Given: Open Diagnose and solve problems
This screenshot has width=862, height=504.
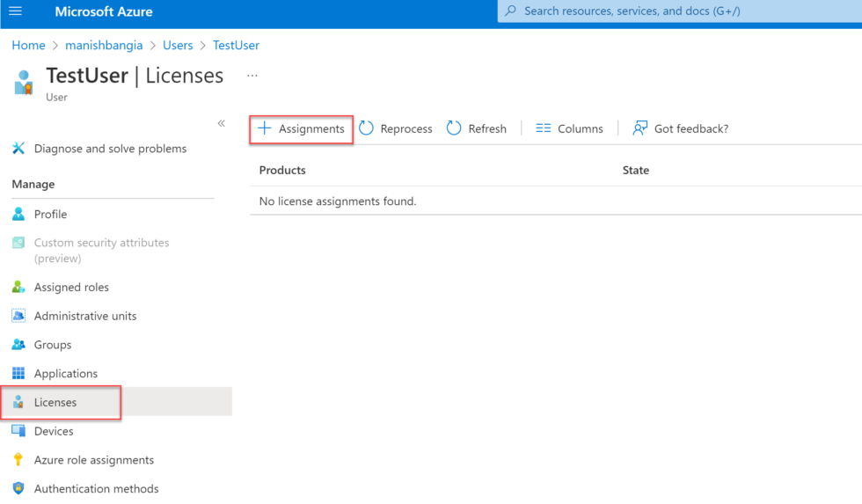Looking at the screenshot, I should [110, 149].
